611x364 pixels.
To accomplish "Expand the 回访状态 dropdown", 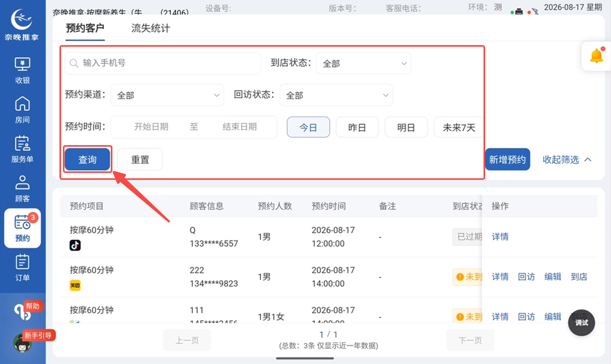I will (x=337, y=95).
